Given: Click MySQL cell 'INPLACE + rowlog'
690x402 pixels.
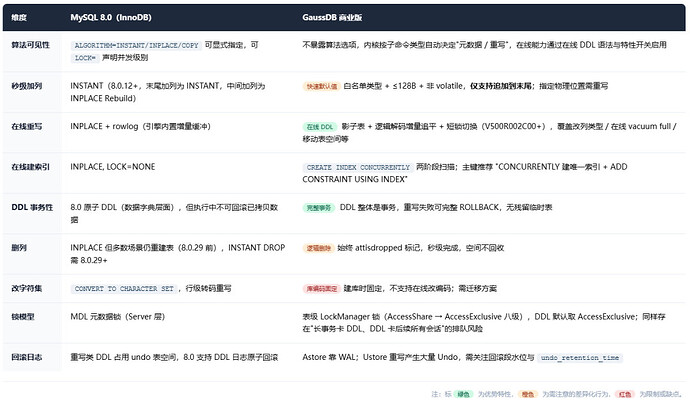Looking at the screenshot, I should [x=140, y=126].
